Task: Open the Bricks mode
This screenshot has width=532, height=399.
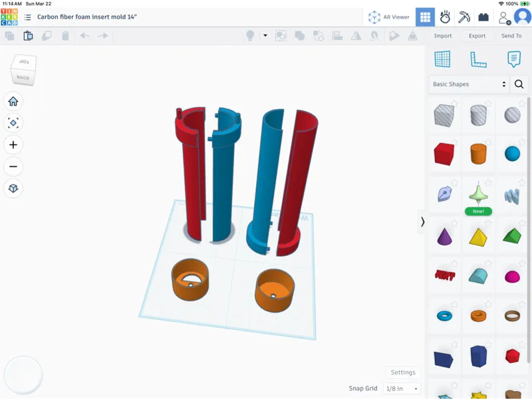Action: (483, 17)
